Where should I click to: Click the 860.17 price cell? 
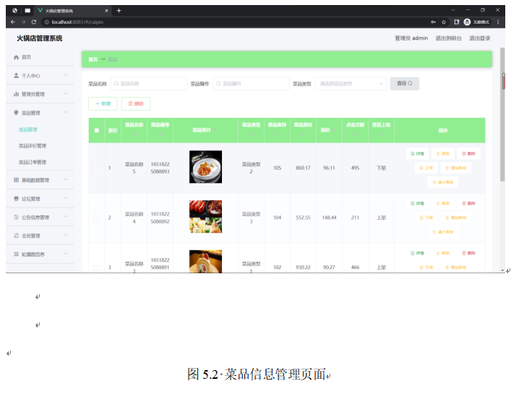tap(303, 168)
